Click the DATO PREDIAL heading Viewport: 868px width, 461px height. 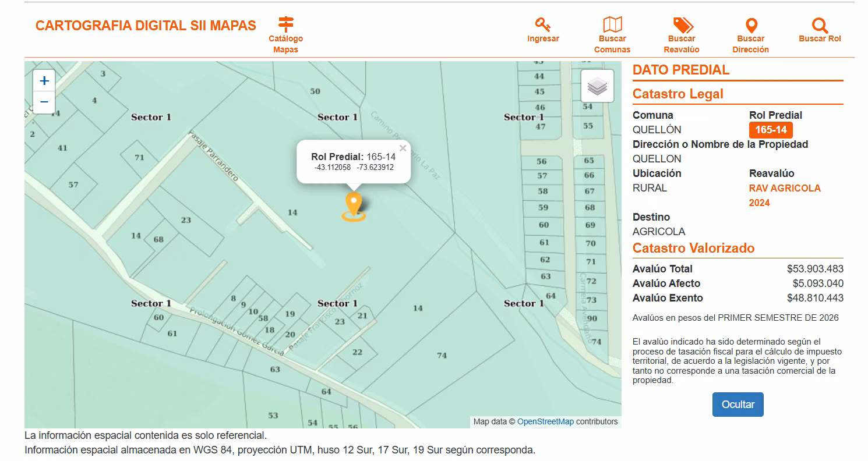click(x=680, y=70)
